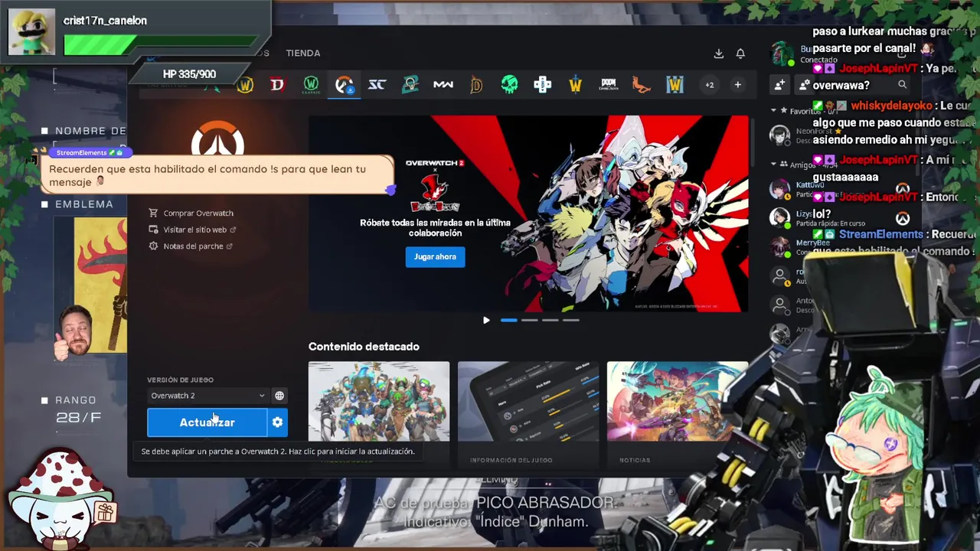Open the orange creature game icon

pyautogui.click(x=642, y=85)
